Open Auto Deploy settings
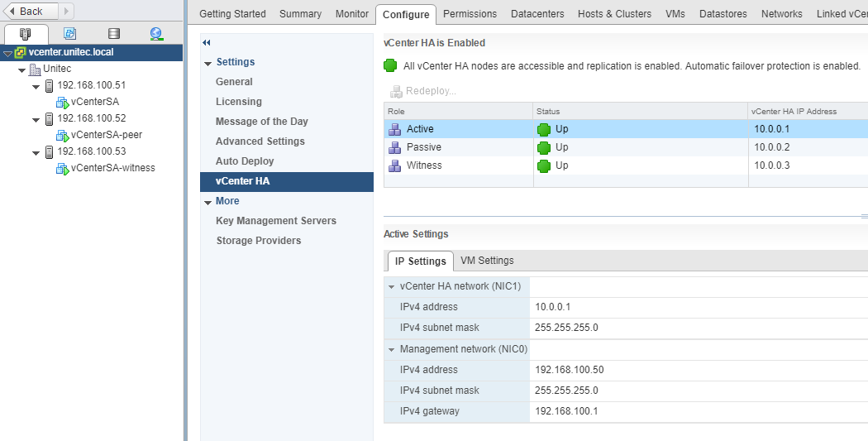The height and width of the screenshot is (441, 868). [245, 161]
